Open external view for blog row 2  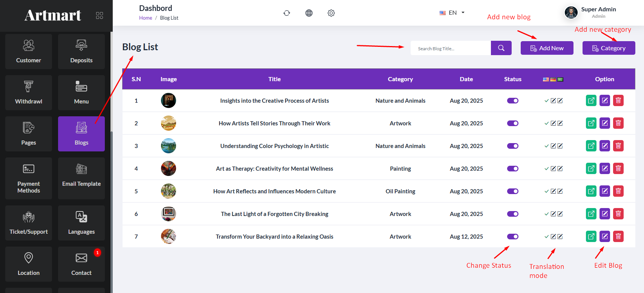coord(591,123)
